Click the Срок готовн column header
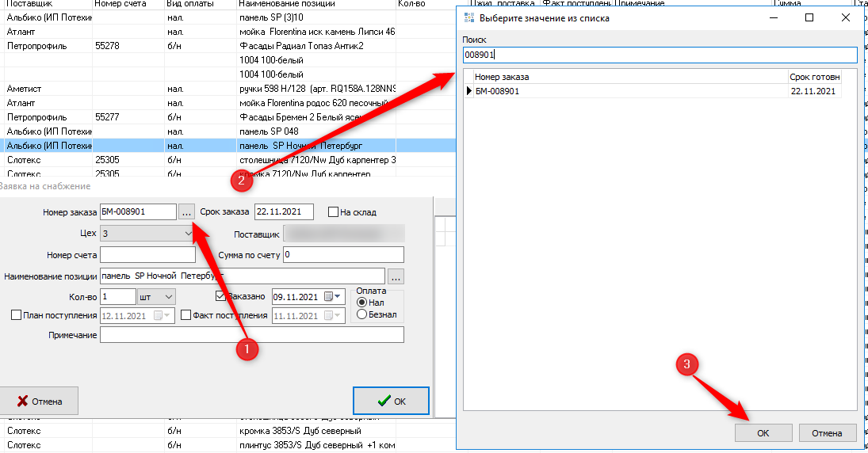 point(814,77)
